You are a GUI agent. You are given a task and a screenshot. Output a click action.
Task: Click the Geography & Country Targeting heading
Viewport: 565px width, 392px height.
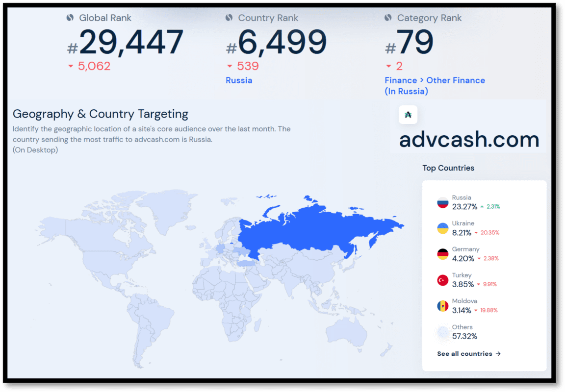(101, 114)
